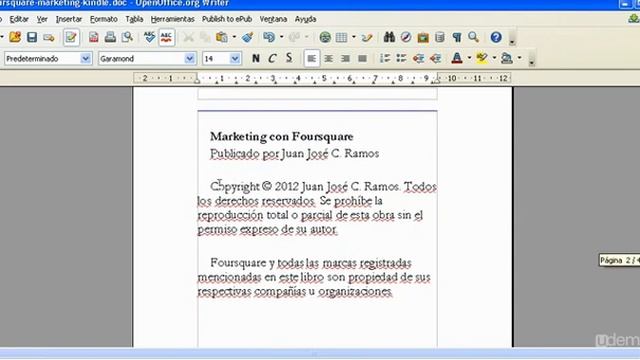Click the Insert Table icon
640x360 pixels.
point(341,37)
